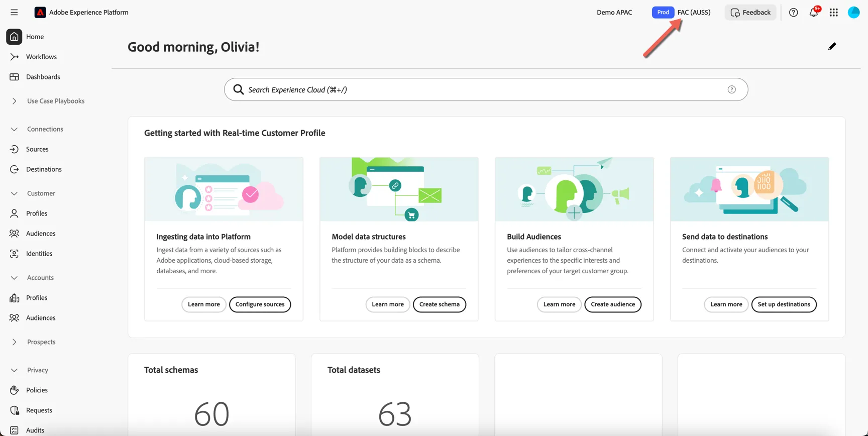Click the Requests icon in sidebar
This screenshot has height=436, width=868.
click(x=14, y=410)
